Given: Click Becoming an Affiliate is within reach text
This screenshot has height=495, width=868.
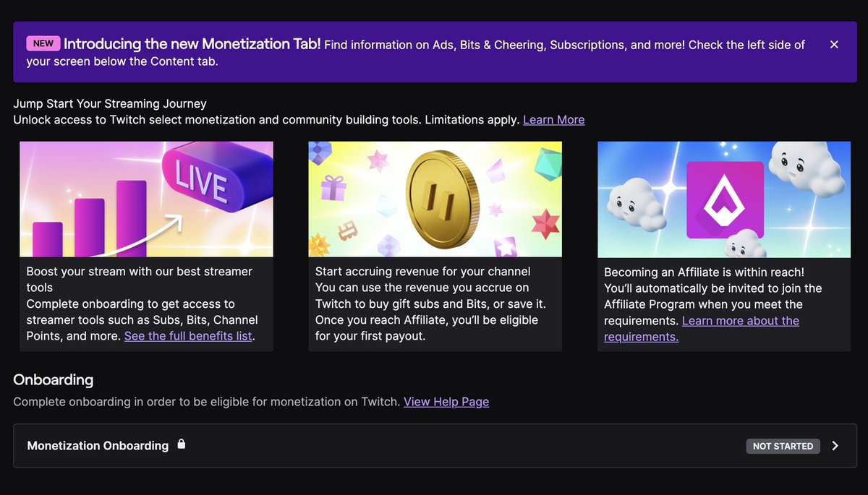Looking at the screenshot, I should pyautogui.click(x=704, y=272).
